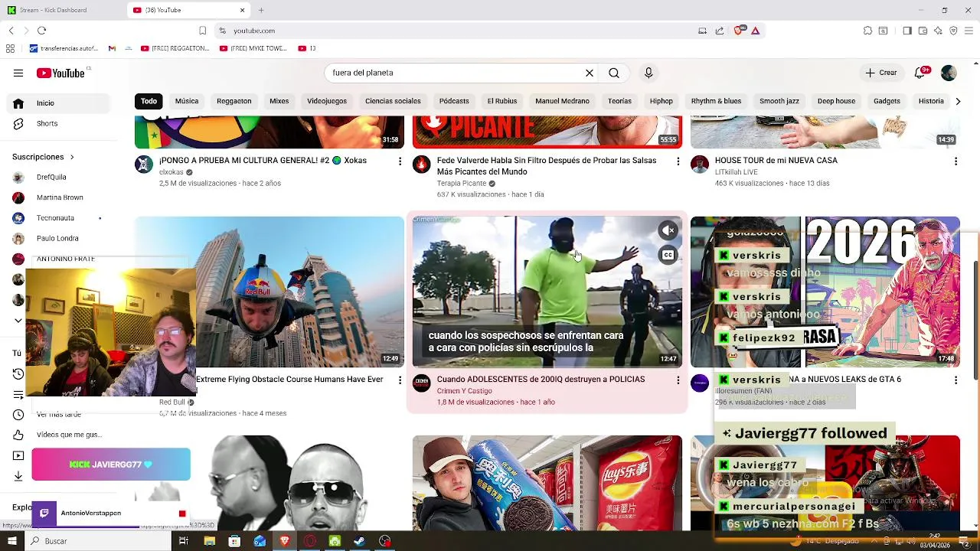Open the Terapia Picante channel link
Image resolution: width=980 pixels, height=551 pixels.
pyautogui.click(x=462, y=184)
